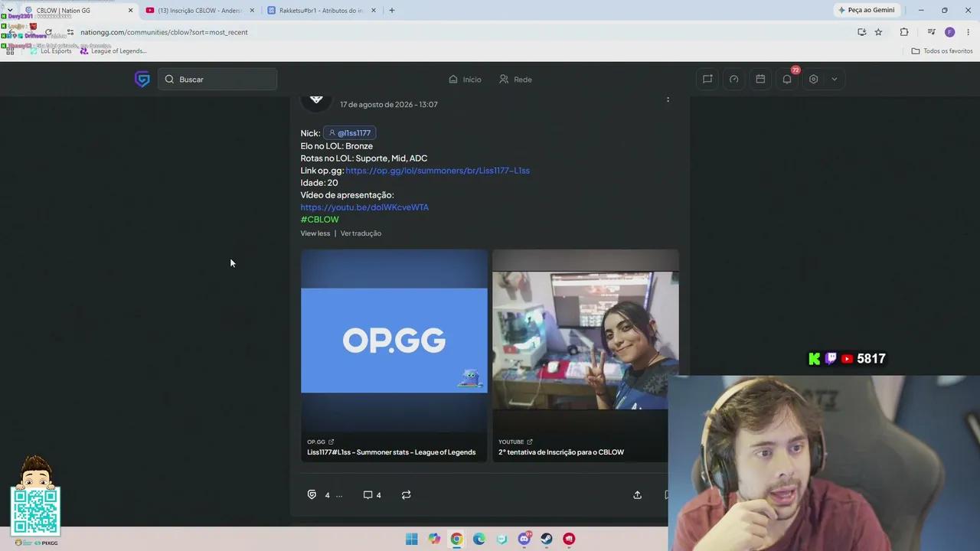Repost the post with the repost icon

[x=407, y=495]
